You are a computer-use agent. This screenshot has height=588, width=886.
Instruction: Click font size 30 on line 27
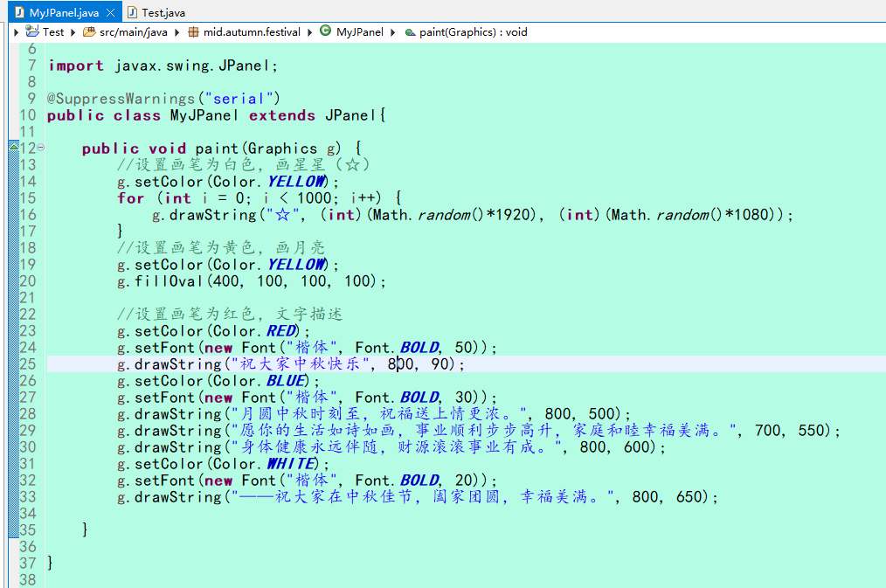click(x=464, y=397)
